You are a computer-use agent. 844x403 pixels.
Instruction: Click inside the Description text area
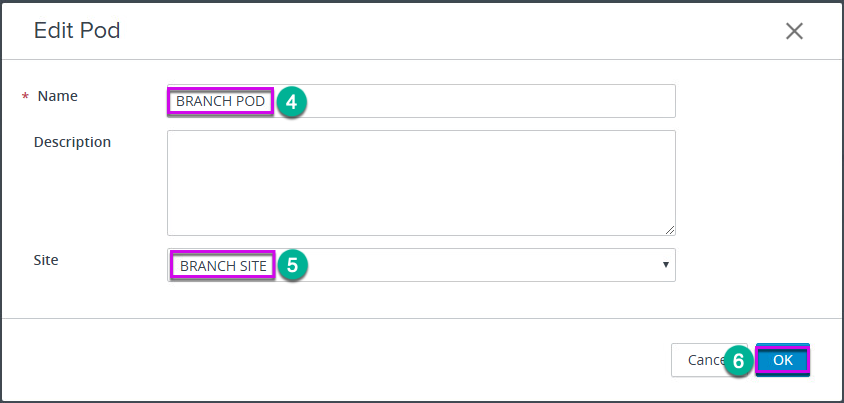421,183
